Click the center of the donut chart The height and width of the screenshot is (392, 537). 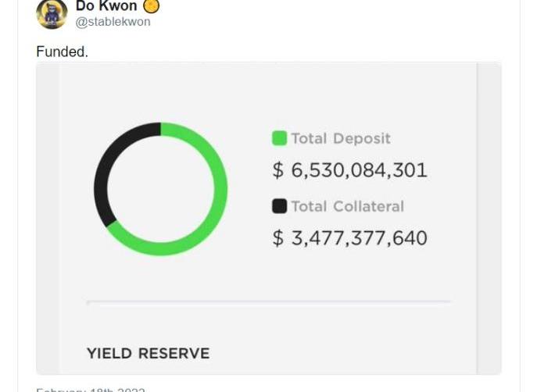[160, 189]
